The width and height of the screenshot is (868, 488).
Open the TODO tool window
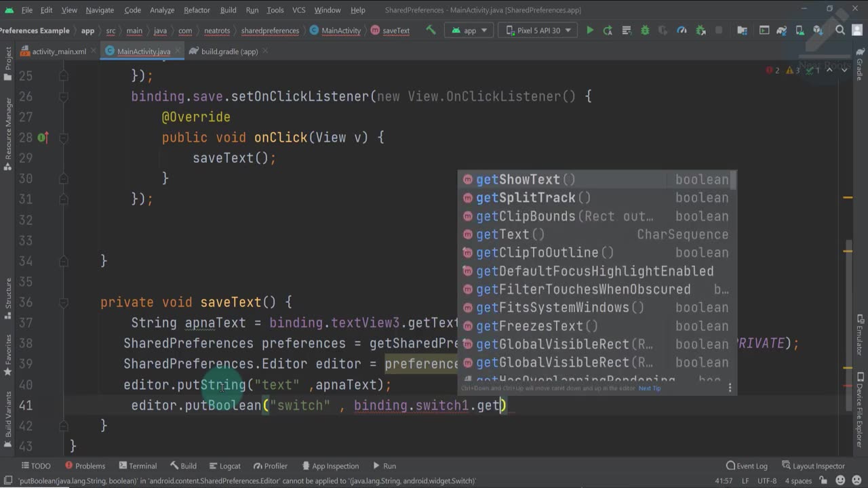35,466
